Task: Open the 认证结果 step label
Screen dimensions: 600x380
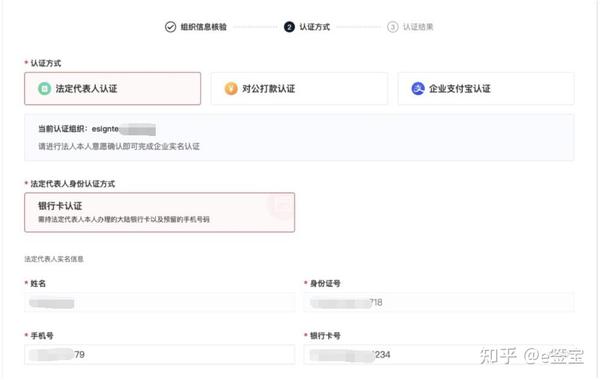Action: coord(418,27)
